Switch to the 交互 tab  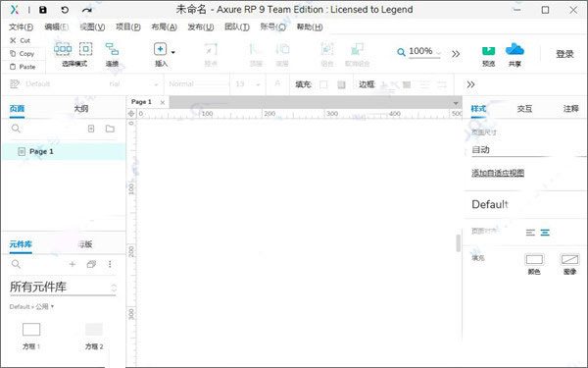tap(524, 109)
